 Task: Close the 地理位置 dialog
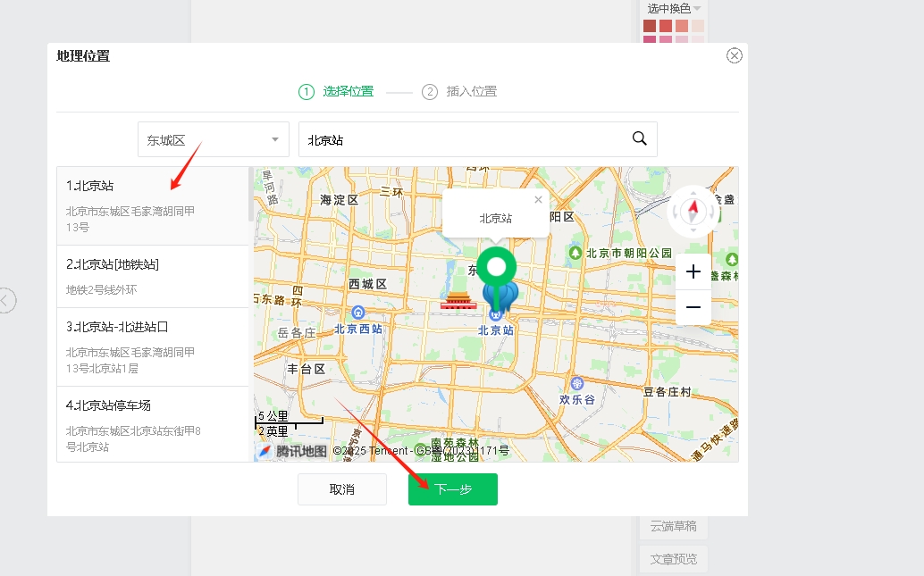(x=735, y=55)
